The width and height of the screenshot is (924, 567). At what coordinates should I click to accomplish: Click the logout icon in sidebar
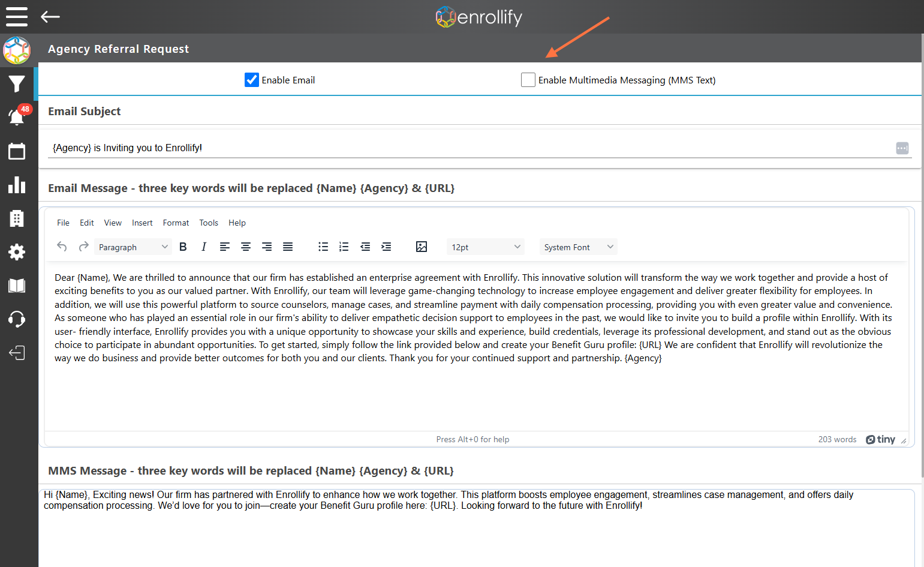(17, 353)
